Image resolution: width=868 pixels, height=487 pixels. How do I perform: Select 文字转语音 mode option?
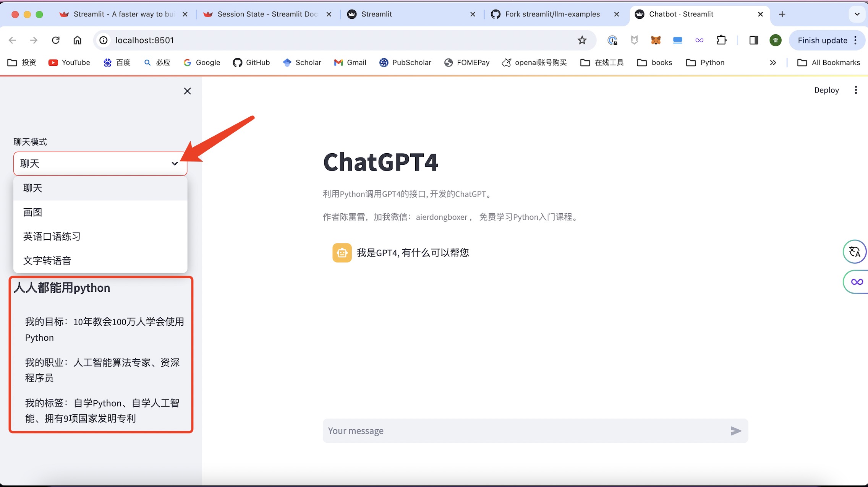click(100, 260)
